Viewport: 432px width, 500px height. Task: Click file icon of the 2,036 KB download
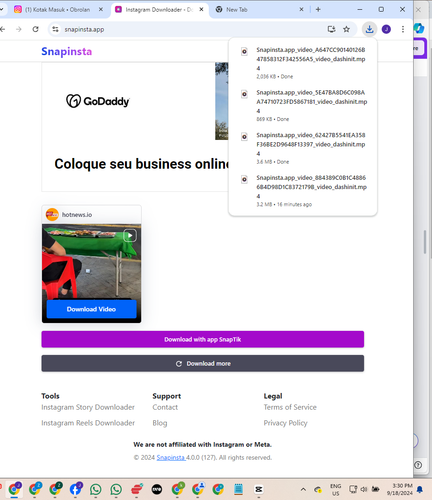pyautogui.click(x=244, y=52)
